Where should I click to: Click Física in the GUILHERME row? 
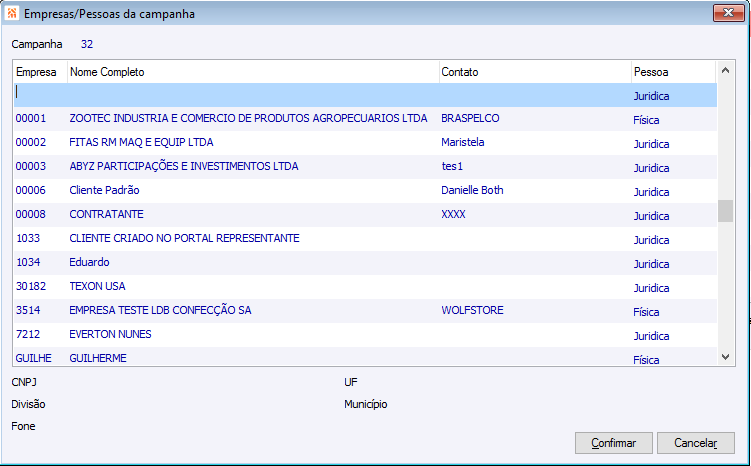tap(646, 360)
